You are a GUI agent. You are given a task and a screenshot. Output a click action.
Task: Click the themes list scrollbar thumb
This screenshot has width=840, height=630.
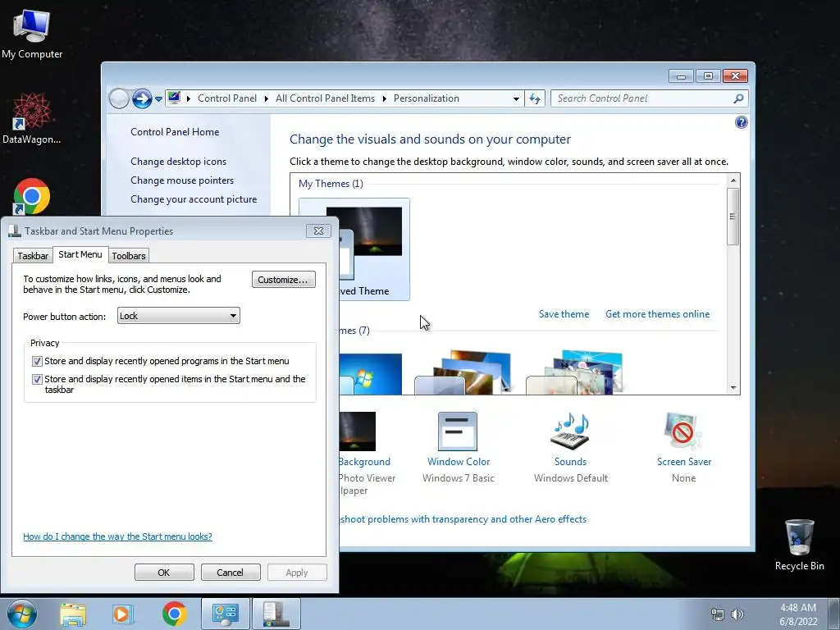(x=733, y=216)
